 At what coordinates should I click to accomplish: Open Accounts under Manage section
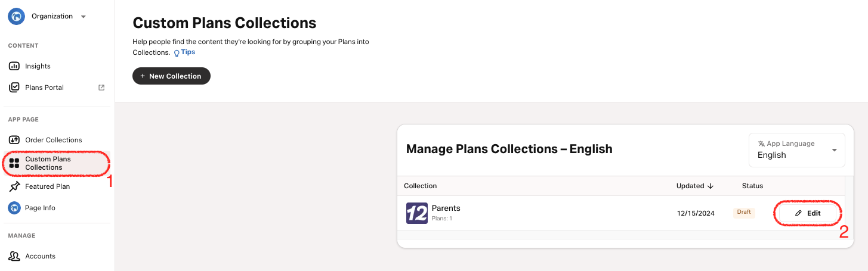pyautogui.click(x=40, y=256)
